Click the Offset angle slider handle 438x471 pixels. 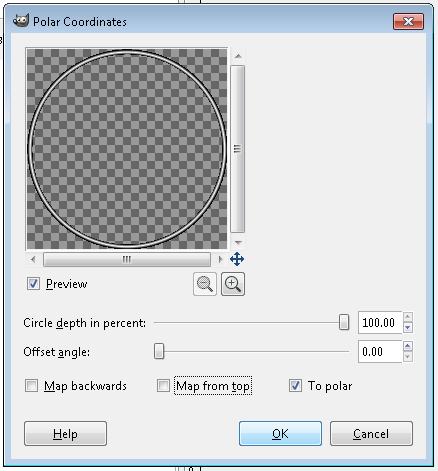pyautogui.click(x=159, y=351)
